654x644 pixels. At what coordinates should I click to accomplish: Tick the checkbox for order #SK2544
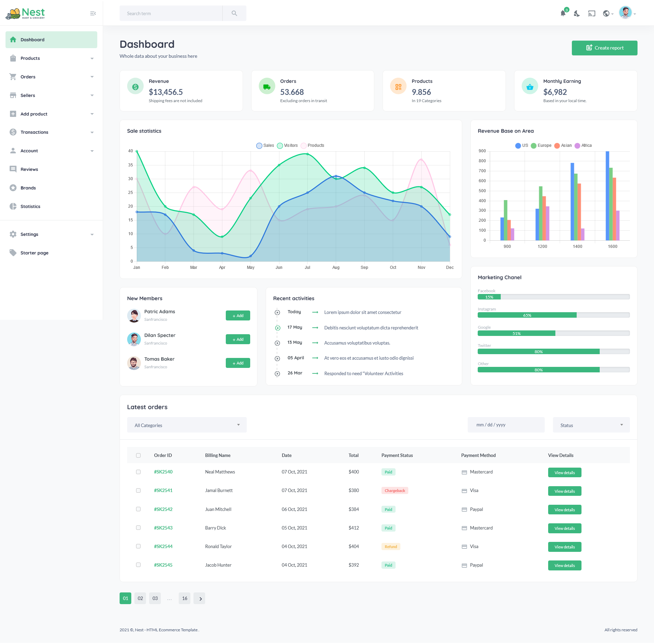point(138,546)
